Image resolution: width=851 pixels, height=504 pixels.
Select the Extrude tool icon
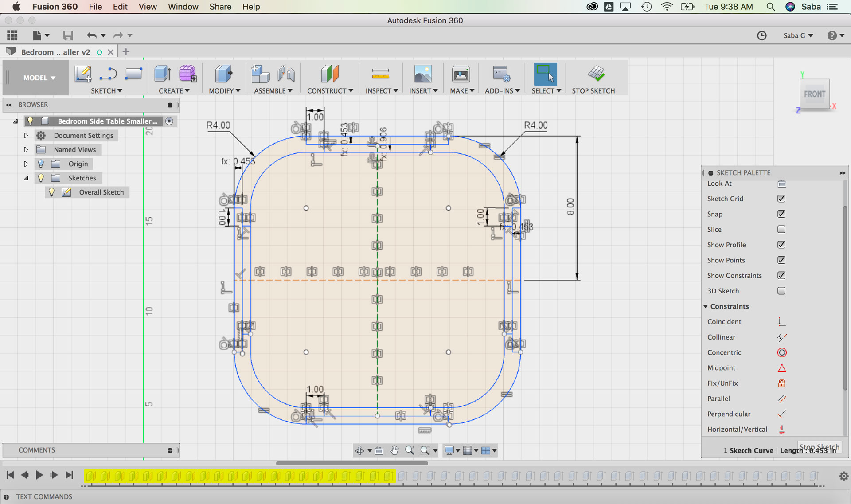162,74
